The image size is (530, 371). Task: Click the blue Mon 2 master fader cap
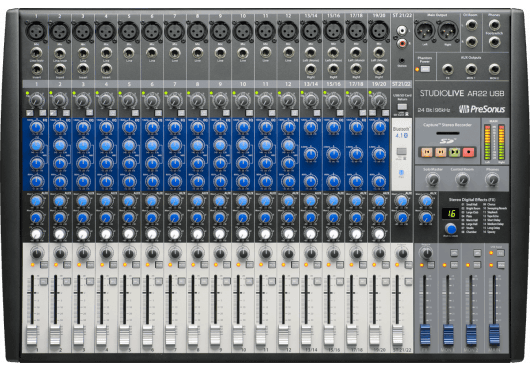pyautogui.click(x=471, y=335)
